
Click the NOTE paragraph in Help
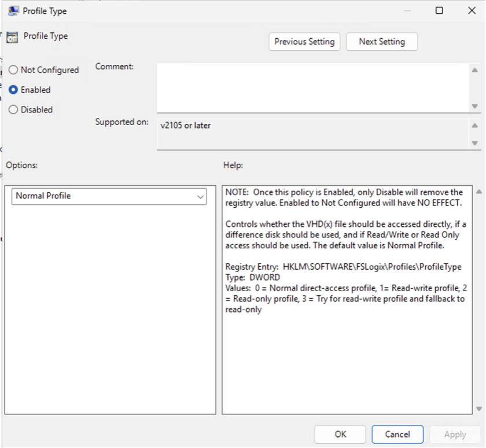click(x=344, y=197)
